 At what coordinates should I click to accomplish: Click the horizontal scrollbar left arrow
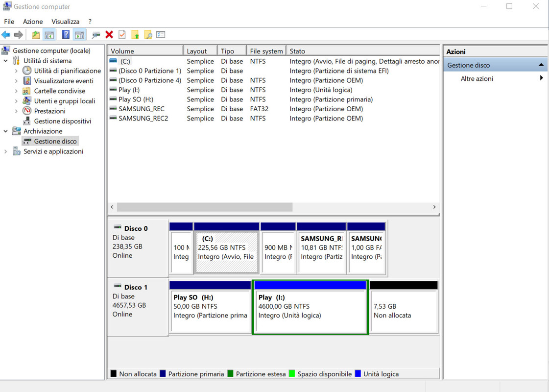112,207
